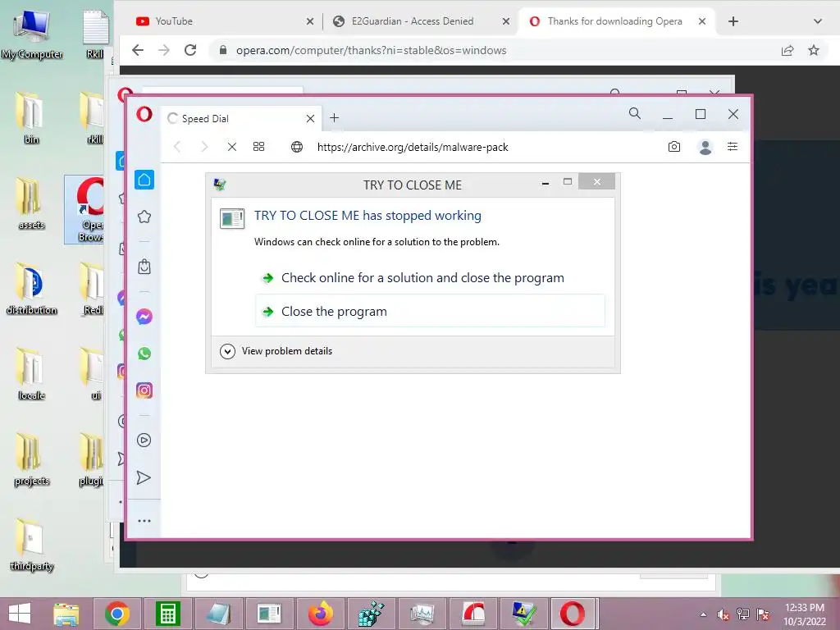
Task: Open Messenger in Opera sidebar
Action: coord(144,317)
